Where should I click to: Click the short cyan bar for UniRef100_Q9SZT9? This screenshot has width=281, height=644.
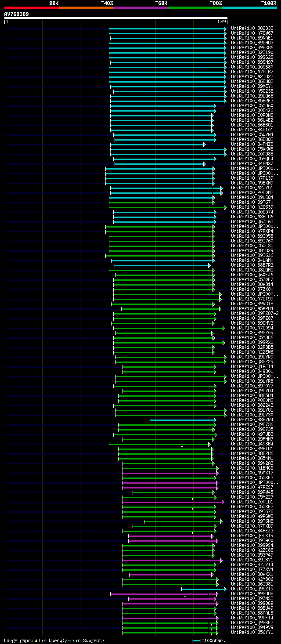point(204,589)
